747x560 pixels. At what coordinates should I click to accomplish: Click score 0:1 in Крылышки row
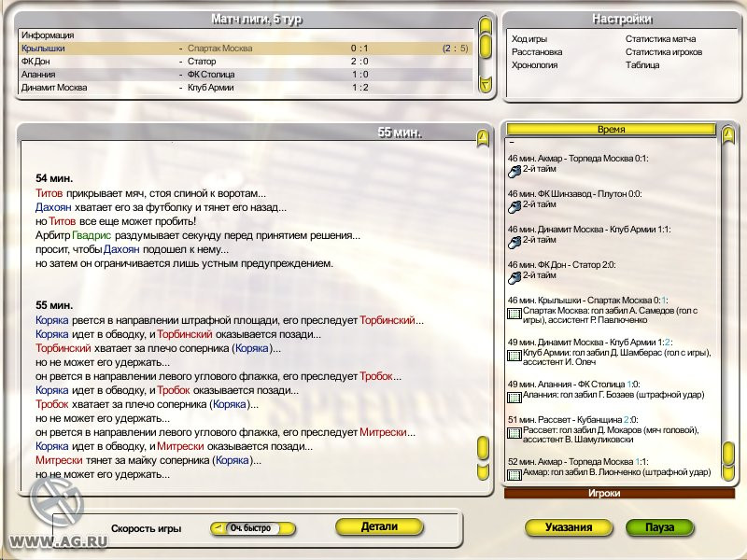(x=359, y=49)
